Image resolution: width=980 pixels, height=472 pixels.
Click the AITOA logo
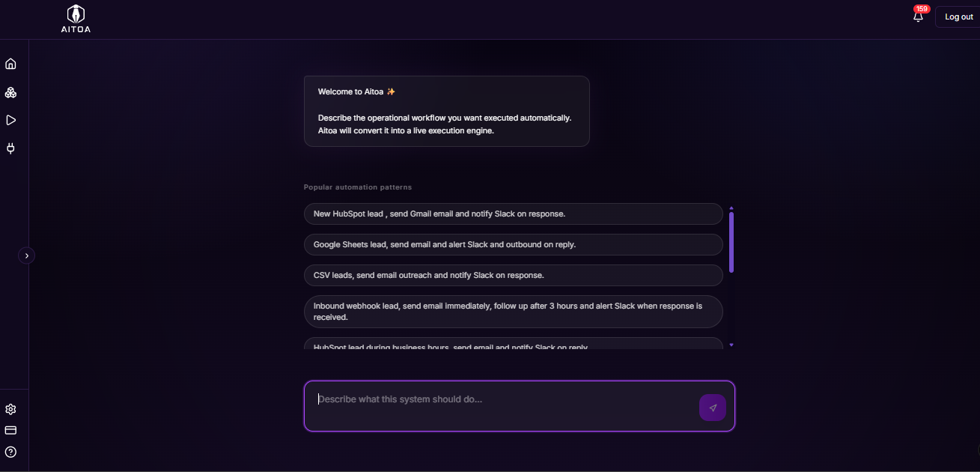pos(76,19)
